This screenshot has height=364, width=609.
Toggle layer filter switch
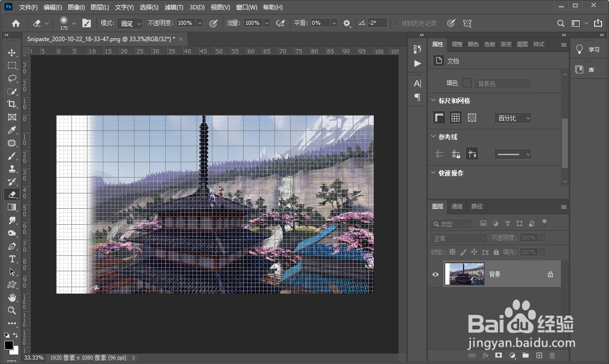coord(544,223)
